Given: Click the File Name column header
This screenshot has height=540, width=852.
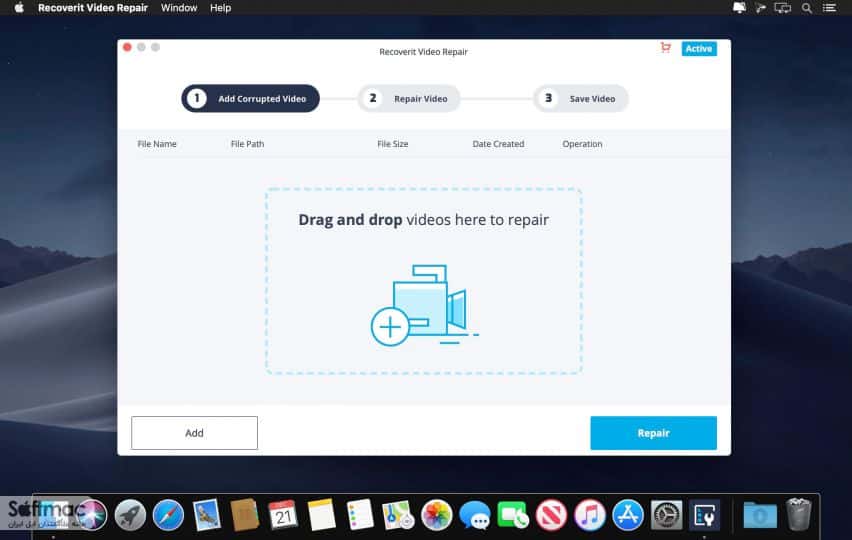Looking at the screenshot, I should pyautogui.click(x=157, y=144).
